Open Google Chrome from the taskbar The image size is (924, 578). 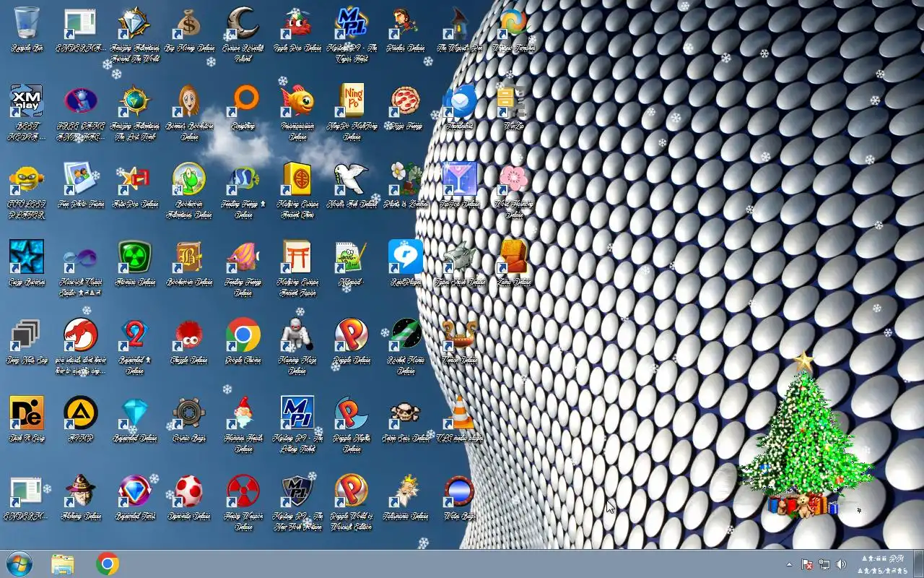coord(108,564)
